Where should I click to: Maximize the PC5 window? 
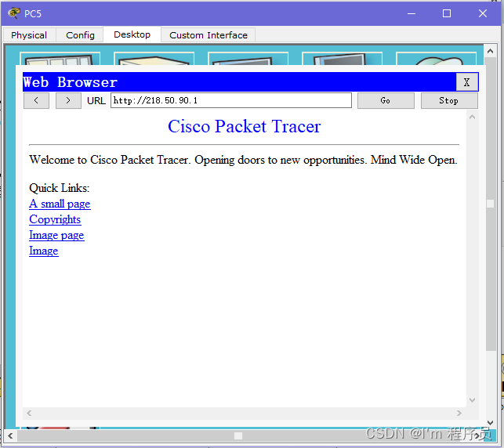pos(447,13)
